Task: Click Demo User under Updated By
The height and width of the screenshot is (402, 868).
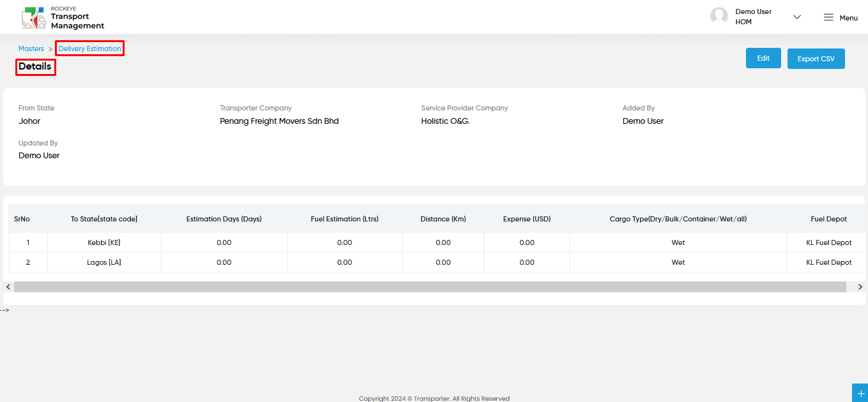Action: (x=39, y=155)
